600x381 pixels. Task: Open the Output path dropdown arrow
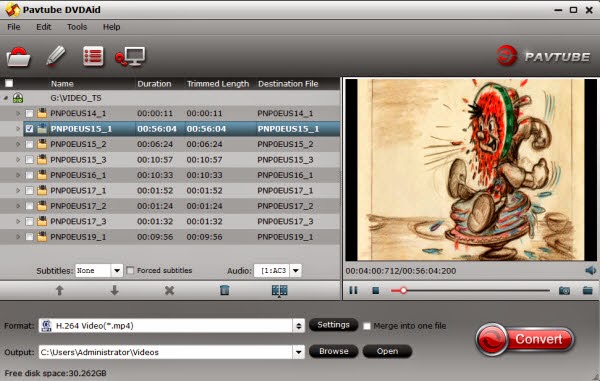tap(298, 352)
